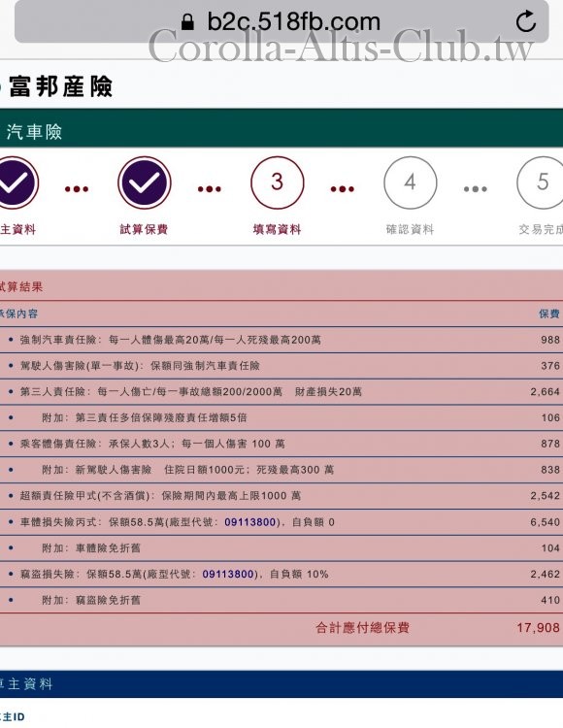Viewport: 563px width, 728px height.
Task: Select the 車體險免折舊 add-on row
Action: tap(281, 548)
